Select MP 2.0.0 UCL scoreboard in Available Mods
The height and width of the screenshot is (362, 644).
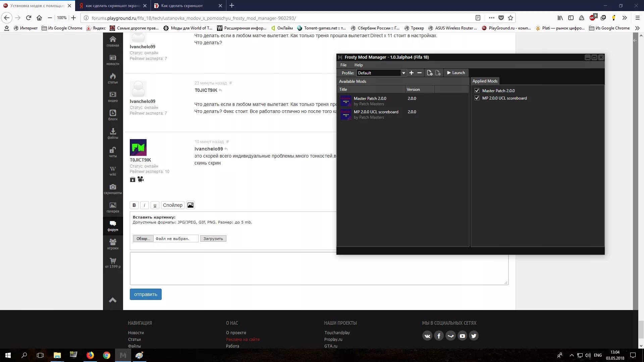pyautogui.click(x=403, y=114)
